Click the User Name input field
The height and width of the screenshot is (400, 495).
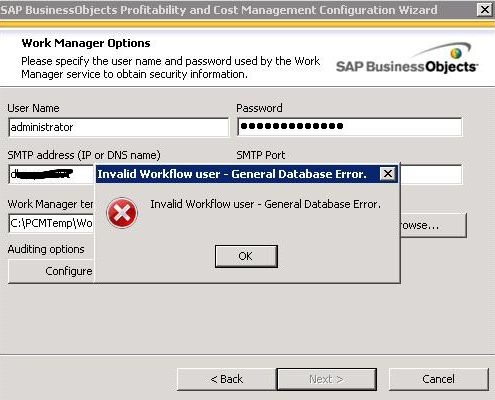(119, 127)
